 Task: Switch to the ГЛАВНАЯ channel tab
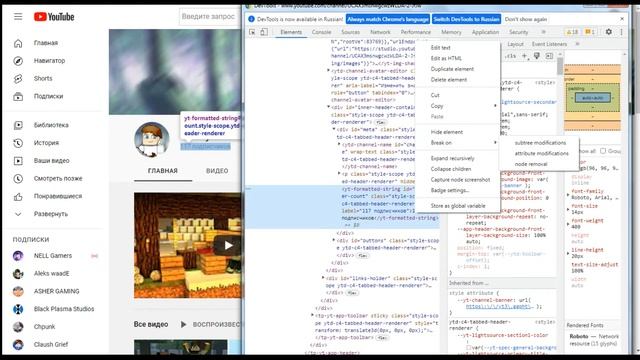162,171
